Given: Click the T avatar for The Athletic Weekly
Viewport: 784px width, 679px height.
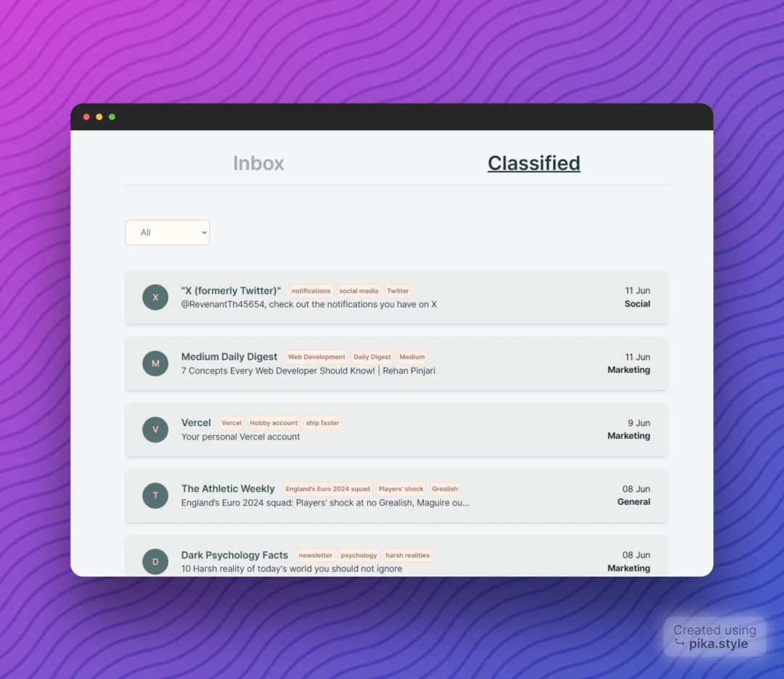Looking at the screenshot, I should tap(155, 495).
